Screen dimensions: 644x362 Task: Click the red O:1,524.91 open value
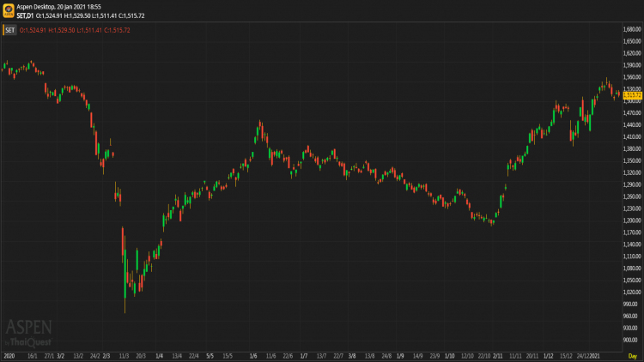click(33, 30)
